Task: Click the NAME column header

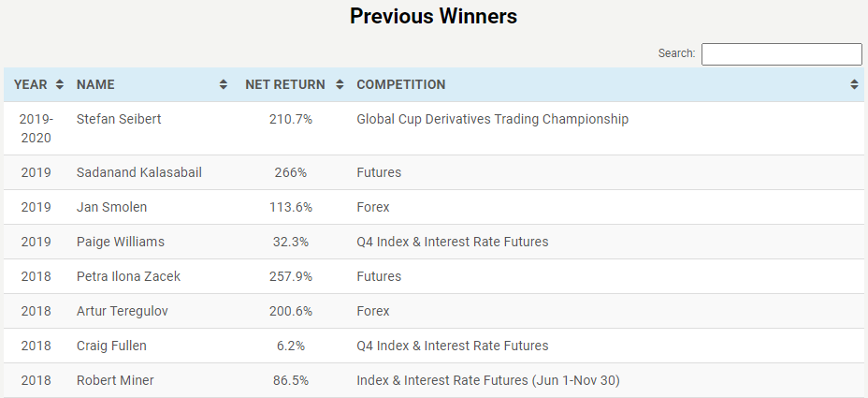Action: click(95, 85)
